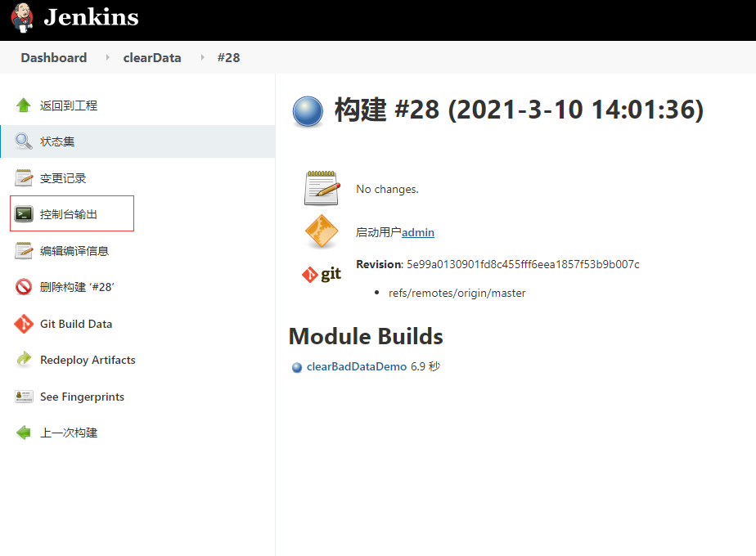756x556 pixels.
Task: Click the large blue build status ball
Action: (308, 112)
